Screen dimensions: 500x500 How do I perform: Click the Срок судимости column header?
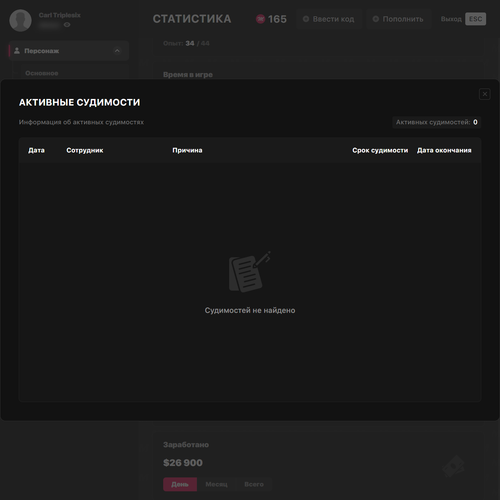click(x=380, y=150)
